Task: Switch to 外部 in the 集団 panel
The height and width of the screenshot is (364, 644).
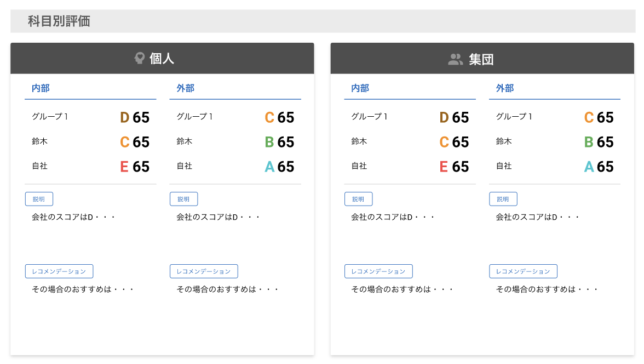Action: coord(504,88)
